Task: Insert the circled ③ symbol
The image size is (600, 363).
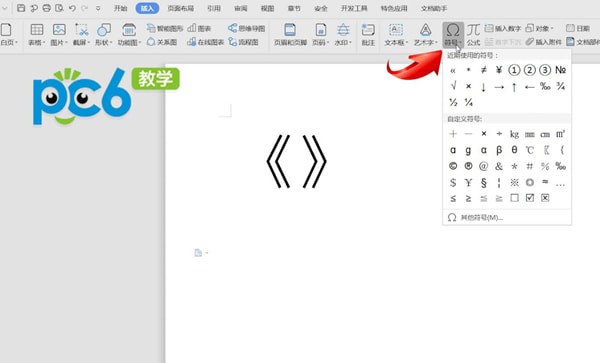Action: pyautogui.click(x=545, y=70)
